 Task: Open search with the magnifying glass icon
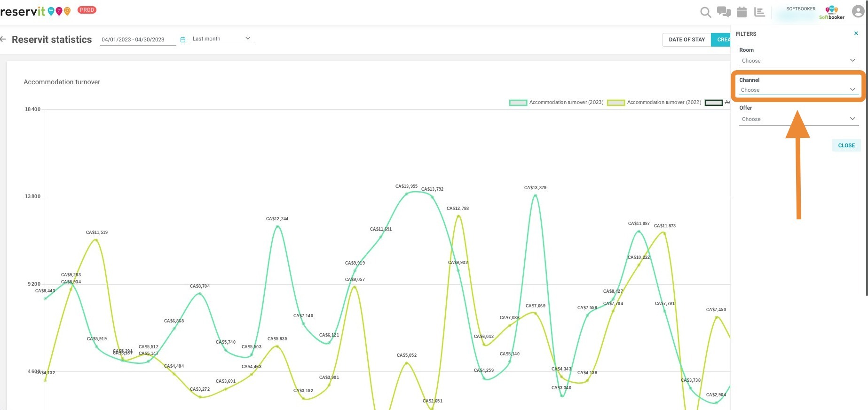pyautogui.click(x=705, y=12)
